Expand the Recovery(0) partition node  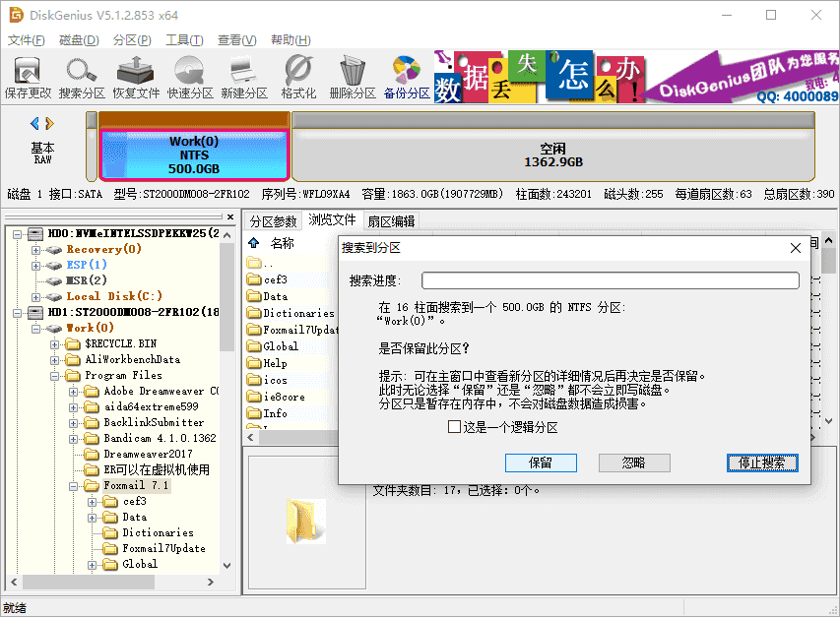tap(36, 249)
